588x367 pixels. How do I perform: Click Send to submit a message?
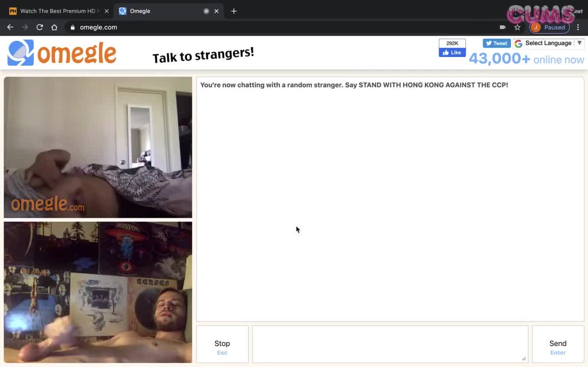pos(557,344)
